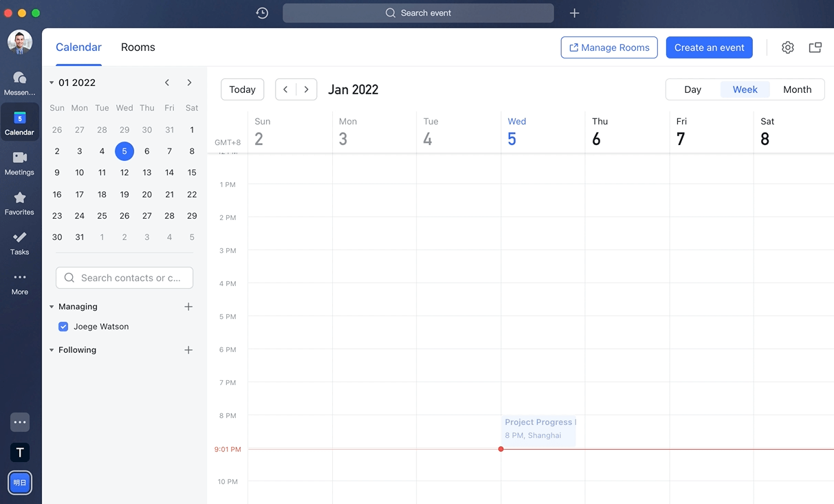Switch to Day view
The image size is (834, 504).
[x=693, y=89]
